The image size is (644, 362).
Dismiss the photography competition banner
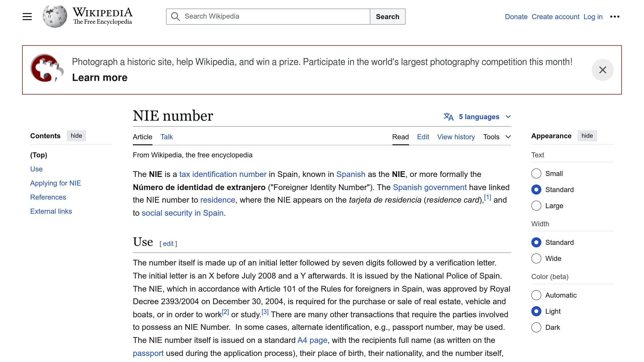(602, 70)
